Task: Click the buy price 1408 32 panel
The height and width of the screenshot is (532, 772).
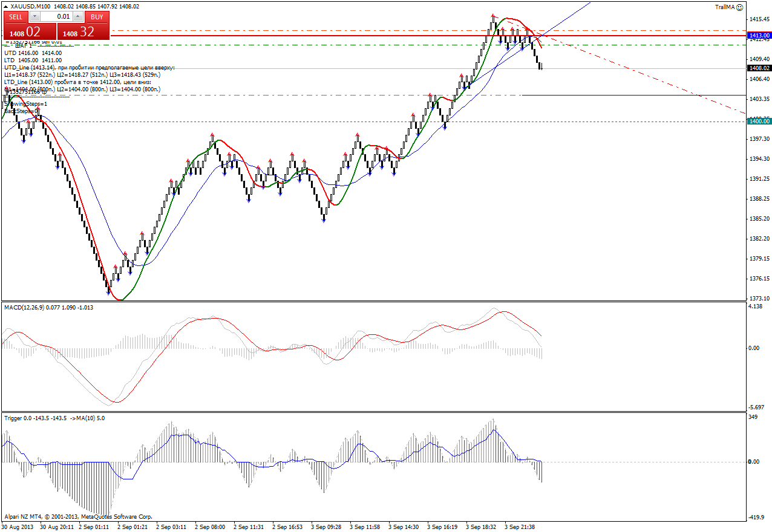Action: pos(83,32)
